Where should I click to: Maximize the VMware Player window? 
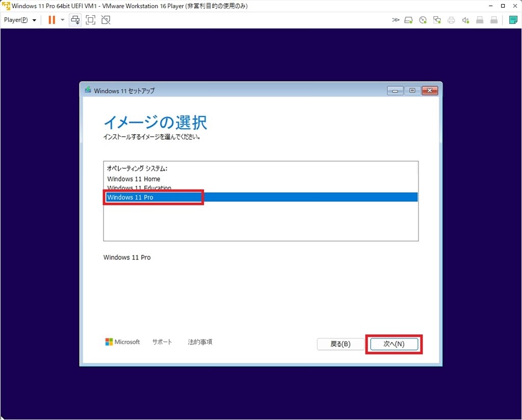503,6
